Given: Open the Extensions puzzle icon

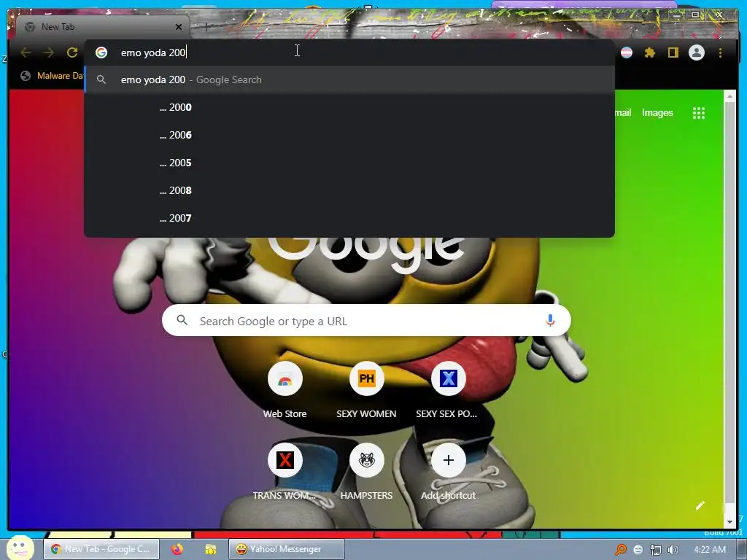Looking at the screenshot, I should tap(650, 52).
